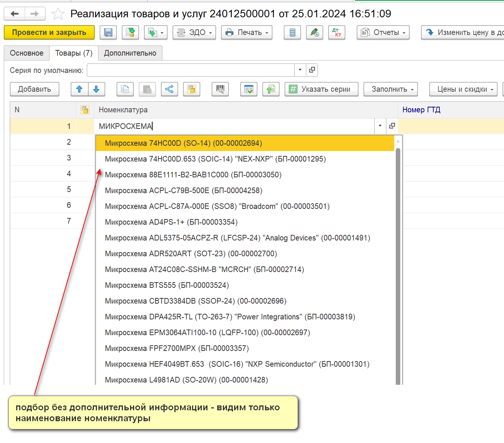Screen dimensions: 504x443
Task: Move row up with blue arrow
Action: 79,89
